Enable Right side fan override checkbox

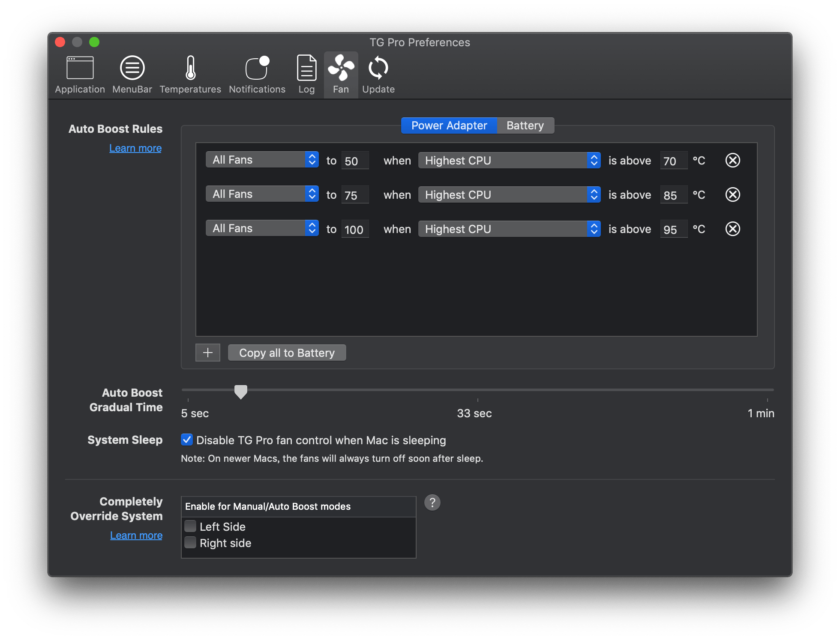click(190, 542)
